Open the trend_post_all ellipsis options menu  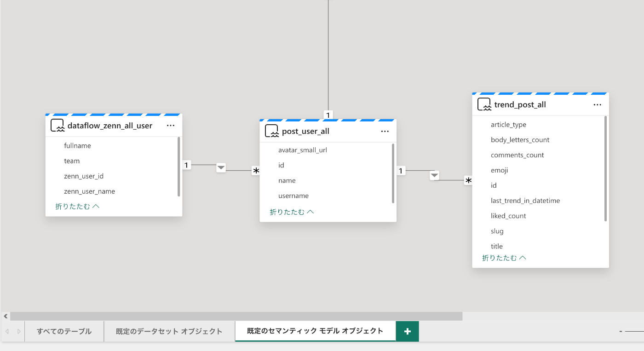pyautogui.click(x=597, y=104)
